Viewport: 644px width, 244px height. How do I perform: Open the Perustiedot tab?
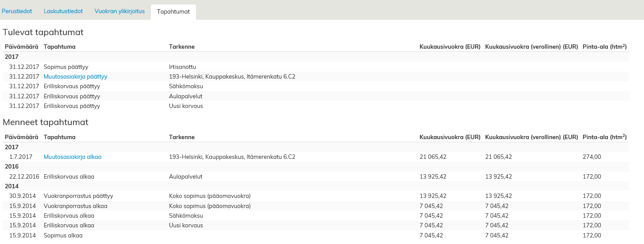[x=17, y=11]
